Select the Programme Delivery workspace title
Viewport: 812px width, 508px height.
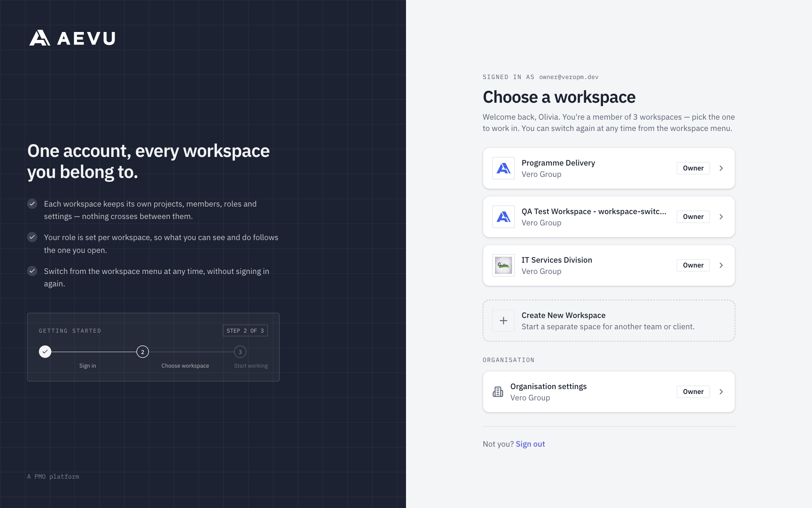click(558, 163)
